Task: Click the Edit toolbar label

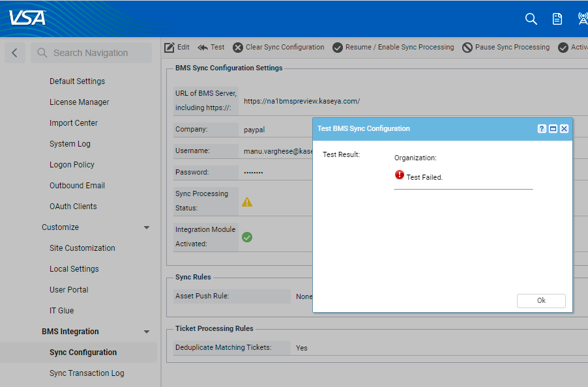Action: pos(183,47)
